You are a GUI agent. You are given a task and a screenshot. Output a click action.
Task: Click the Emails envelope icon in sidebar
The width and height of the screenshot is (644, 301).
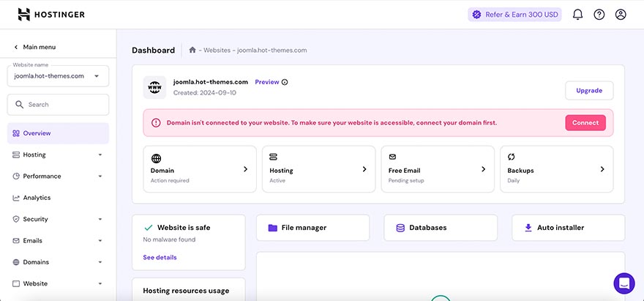pos(16,240)
